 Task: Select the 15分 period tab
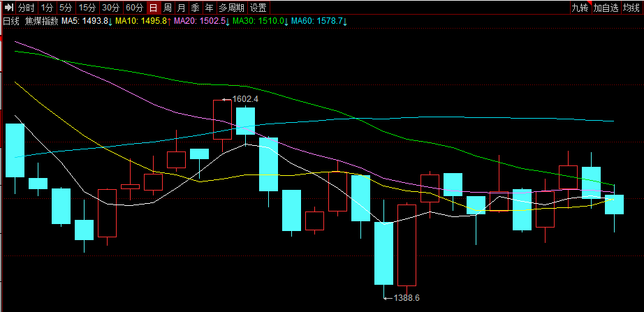coord(87,8)
